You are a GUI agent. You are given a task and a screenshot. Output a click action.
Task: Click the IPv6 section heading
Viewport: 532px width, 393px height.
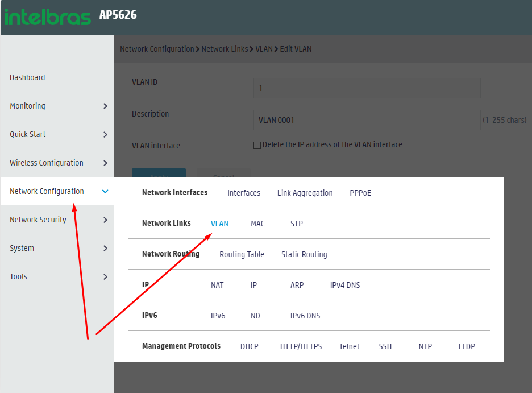tap(149, 315)
